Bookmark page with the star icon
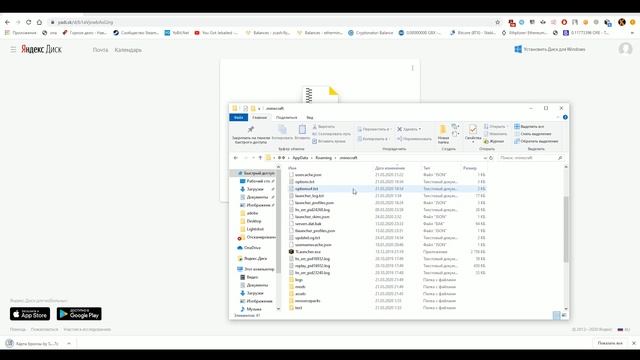The image size is (640, 360). tap(498, 22)
